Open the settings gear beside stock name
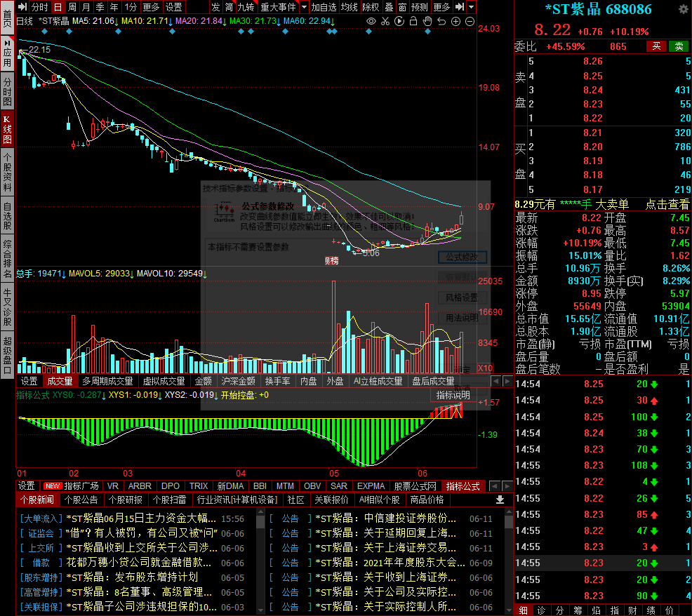This screenshot has width=692, height=616. [x=682, y=9]
